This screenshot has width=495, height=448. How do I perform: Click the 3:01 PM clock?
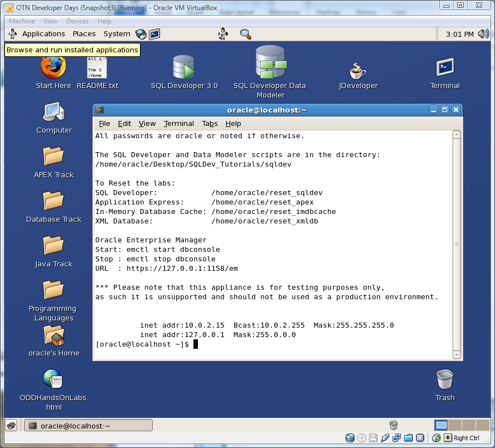click(x=460, y=34)
